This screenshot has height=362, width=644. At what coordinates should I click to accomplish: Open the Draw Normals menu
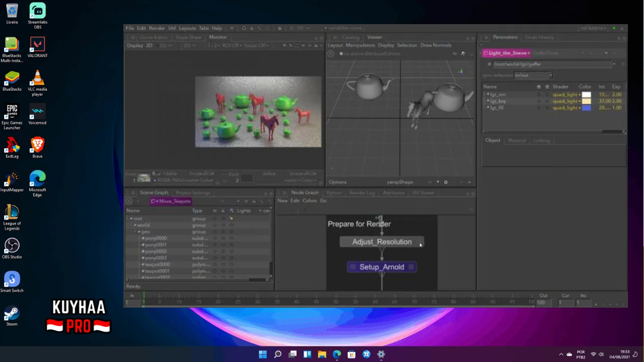pos(436,45)
